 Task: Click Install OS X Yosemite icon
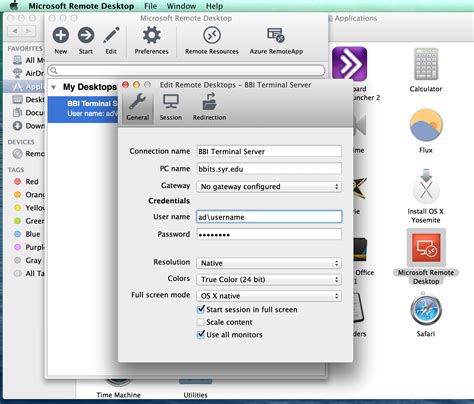[426, 186]
